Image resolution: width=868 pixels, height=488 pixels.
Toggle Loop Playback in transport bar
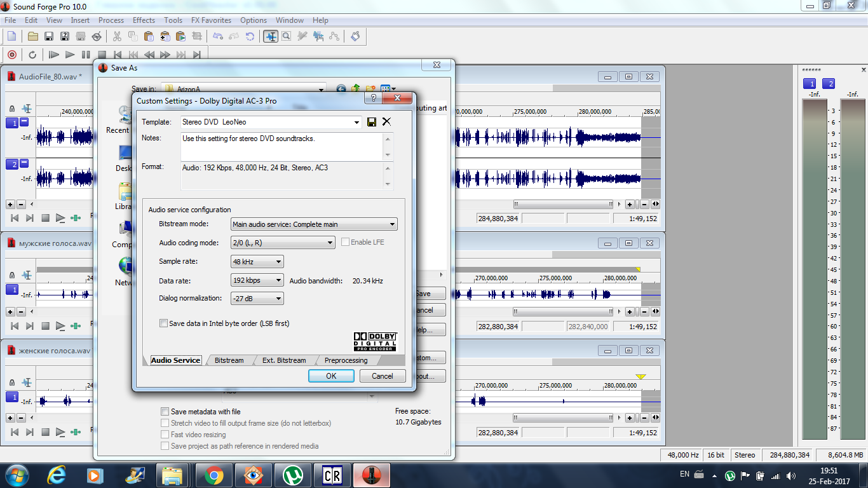[32, 55]
